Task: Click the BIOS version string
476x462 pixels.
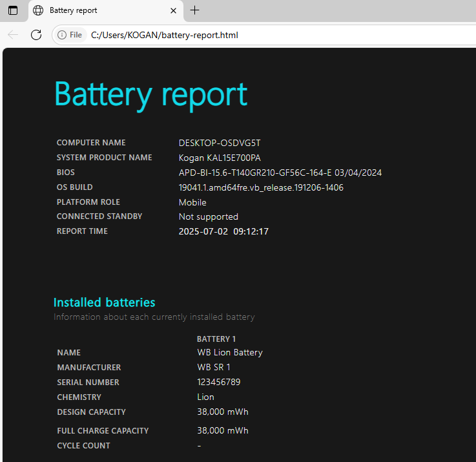Action: click(280, 173)
